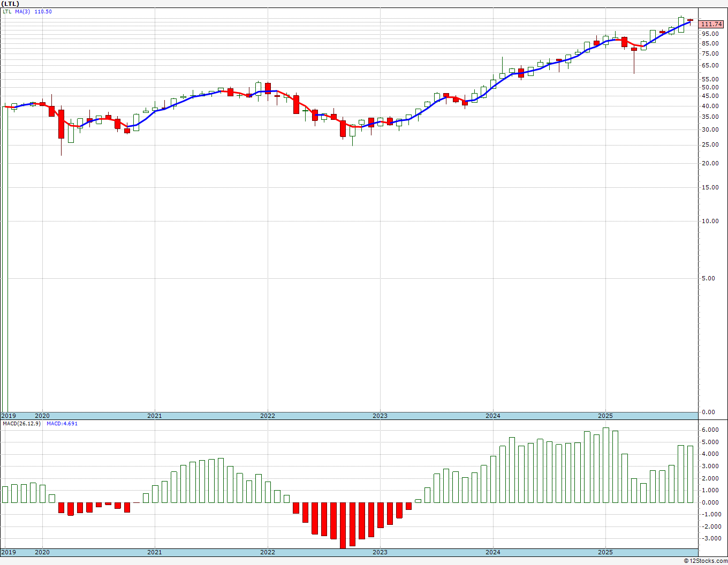Click 2023 on the price chart time axis
Viewport: 728px width, 565px height.
(380, 416)
